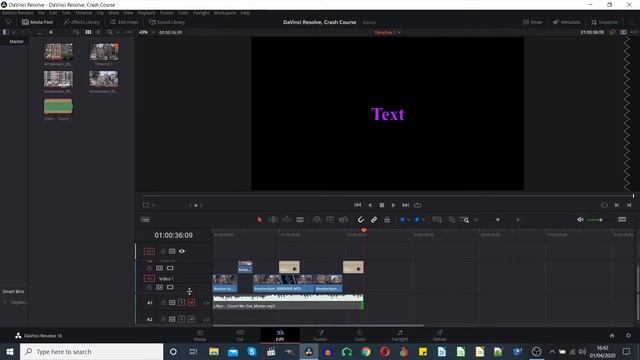Activate the Dynamic Trim Mode tool

287,220
